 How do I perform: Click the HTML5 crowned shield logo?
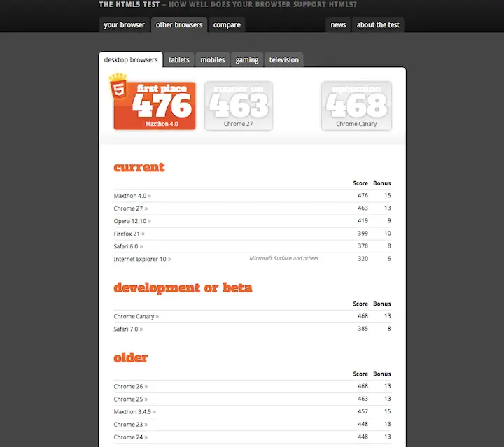click(118, 86)
